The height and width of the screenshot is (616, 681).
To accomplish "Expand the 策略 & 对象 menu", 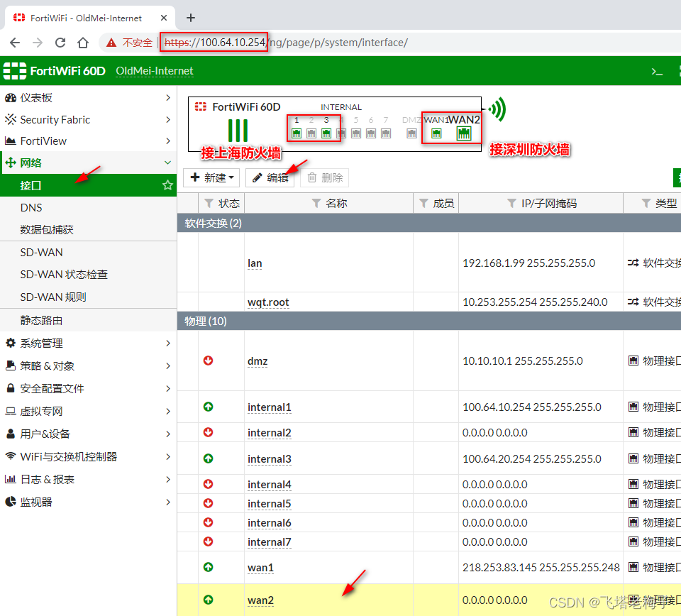I will tap(88, 365).
